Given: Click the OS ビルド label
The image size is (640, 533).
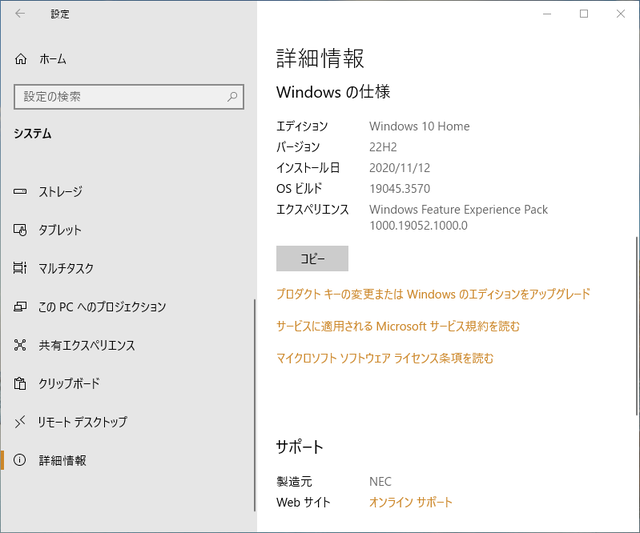Looking at the screenshot, I should (299, 189).
